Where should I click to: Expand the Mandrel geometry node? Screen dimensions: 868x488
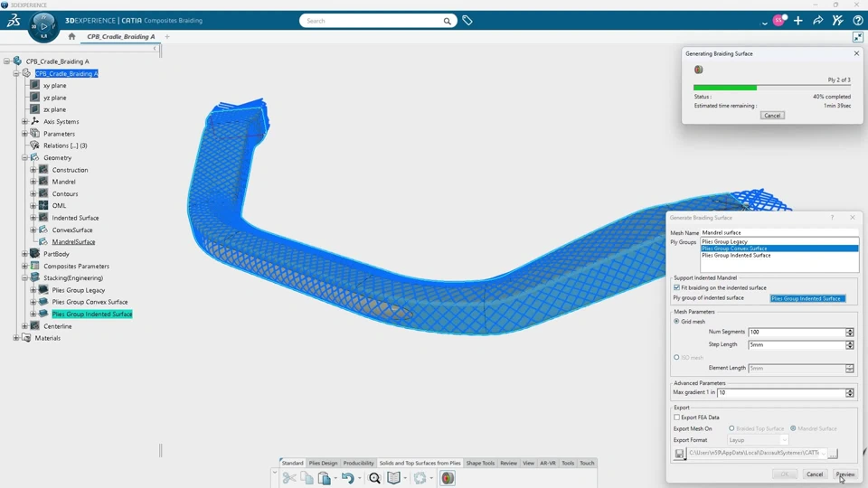click(x=33, y=182)
